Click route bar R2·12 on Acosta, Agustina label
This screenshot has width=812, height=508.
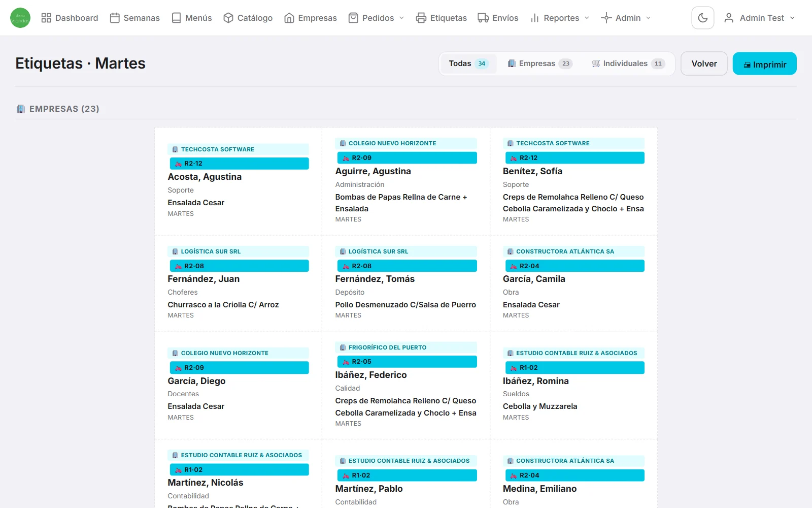click(x=239, y=164)
